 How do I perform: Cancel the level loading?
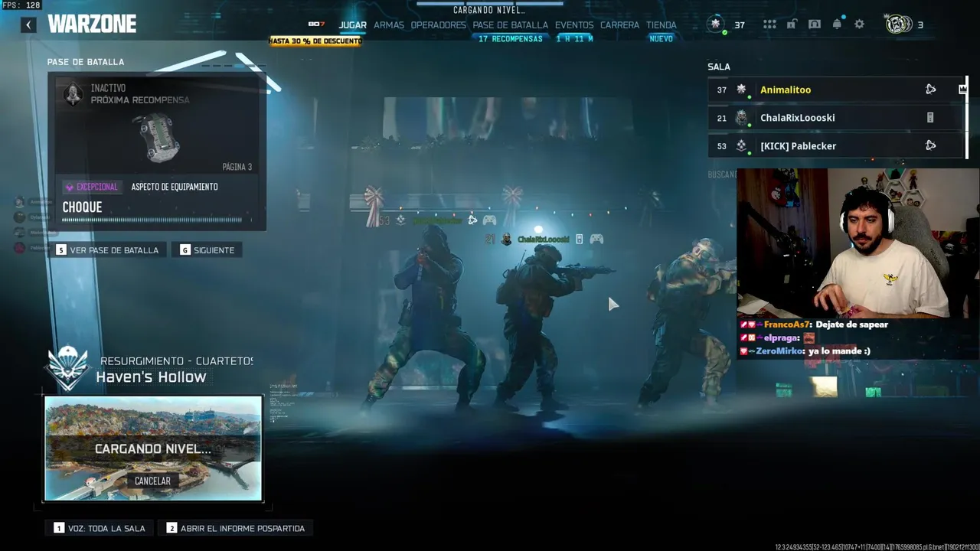[x=152, y=481]
